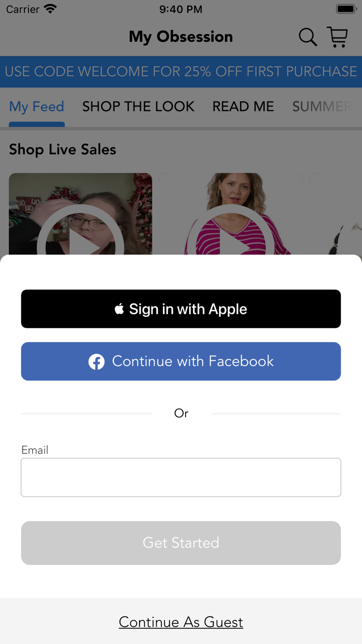Play the Christmas tree live sale video
Viewport: 362px width, 644px height.
[80, 214]
